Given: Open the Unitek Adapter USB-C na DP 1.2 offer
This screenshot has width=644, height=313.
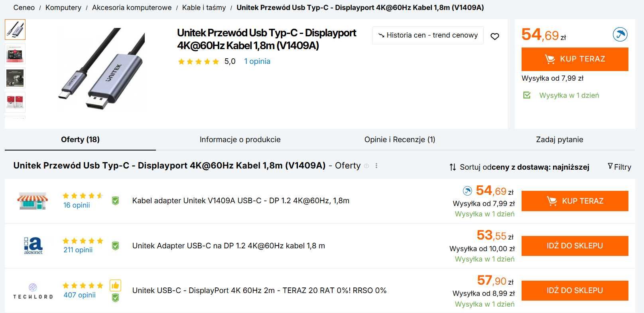Looking at the screenshot, I should 228,246.
